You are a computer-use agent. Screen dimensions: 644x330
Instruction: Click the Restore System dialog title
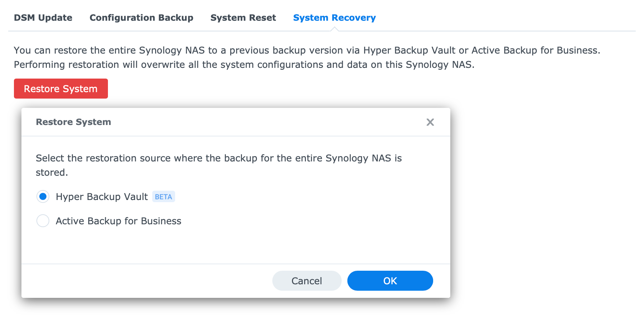(74, 122)
